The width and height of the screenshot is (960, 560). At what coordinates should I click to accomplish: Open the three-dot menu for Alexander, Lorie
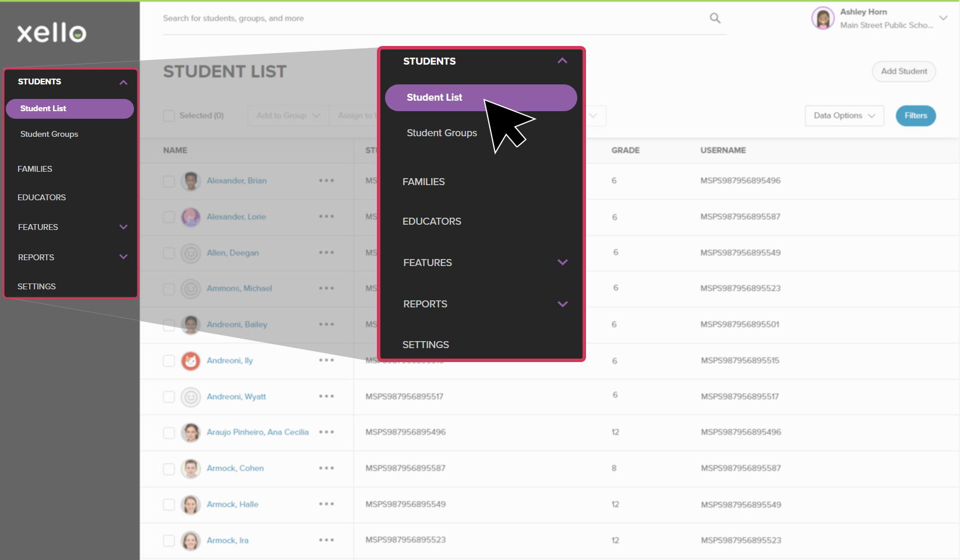click(x=326, y=217)
